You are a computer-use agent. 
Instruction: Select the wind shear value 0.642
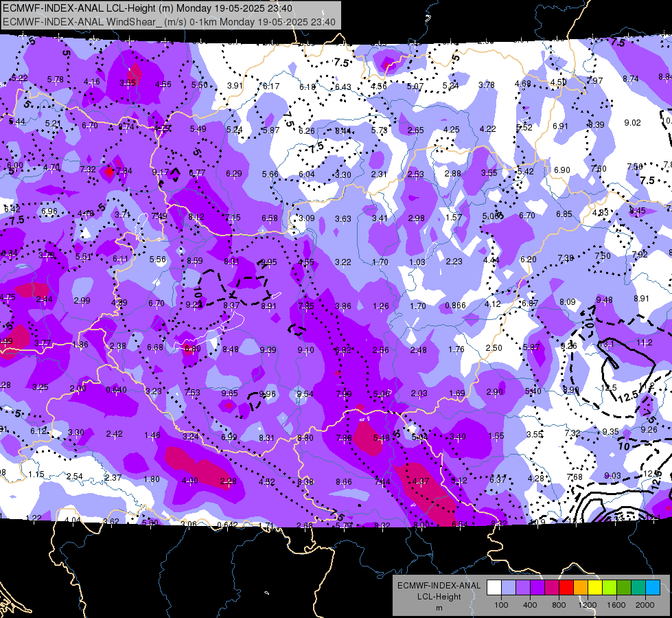(x=227, y=525)
